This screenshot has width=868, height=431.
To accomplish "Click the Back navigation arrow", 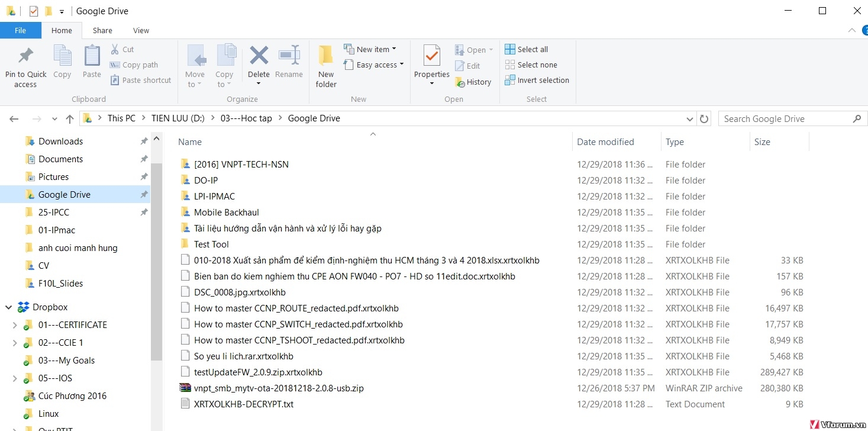I will pos(14,118).
